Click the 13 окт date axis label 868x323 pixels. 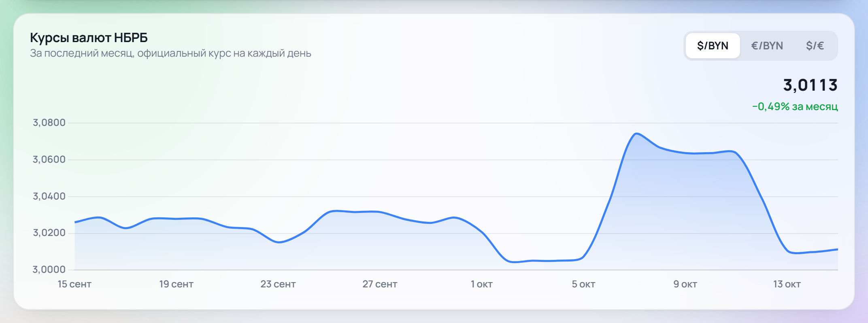[x=787, y=284]
